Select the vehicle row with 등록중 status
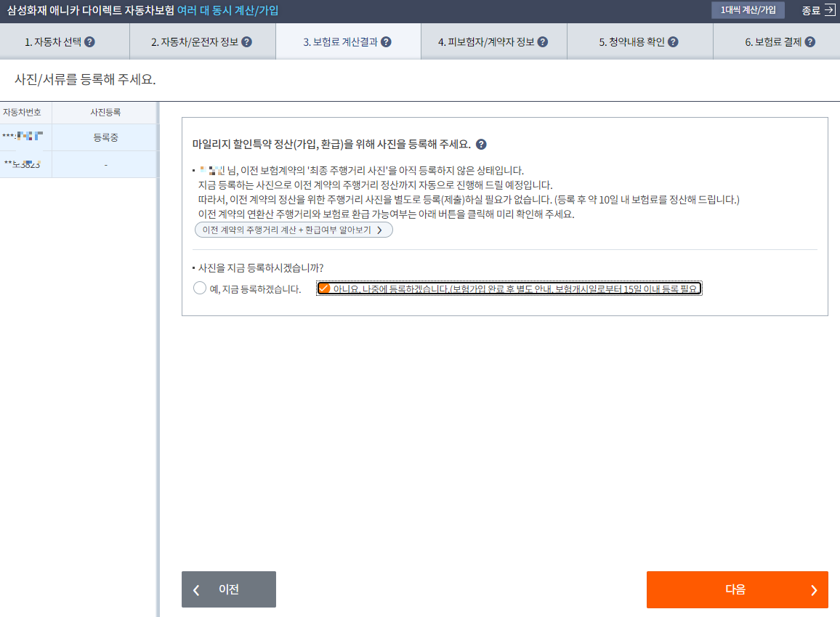Image resolution: width=840 pixels, height=617 pixels. pyautogui.click(x=78, y=137)
